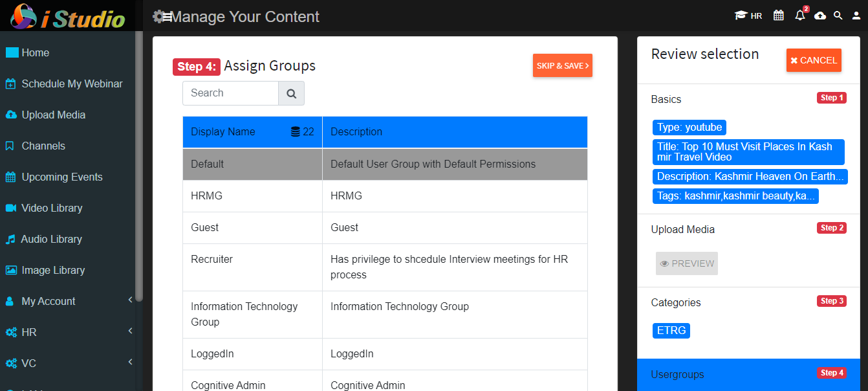Expand the VC submenu chevron
The width and height of the screenshot is (868, 391).
pyautogui.click(x=130, y=362)
